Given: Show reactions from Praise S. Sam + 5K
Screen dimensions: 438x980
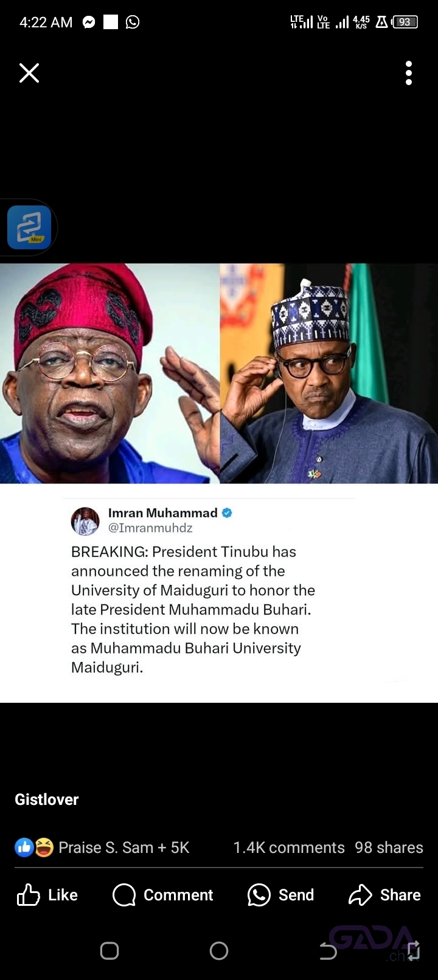Looking at the screenshot, I should [x=124, y=847].
